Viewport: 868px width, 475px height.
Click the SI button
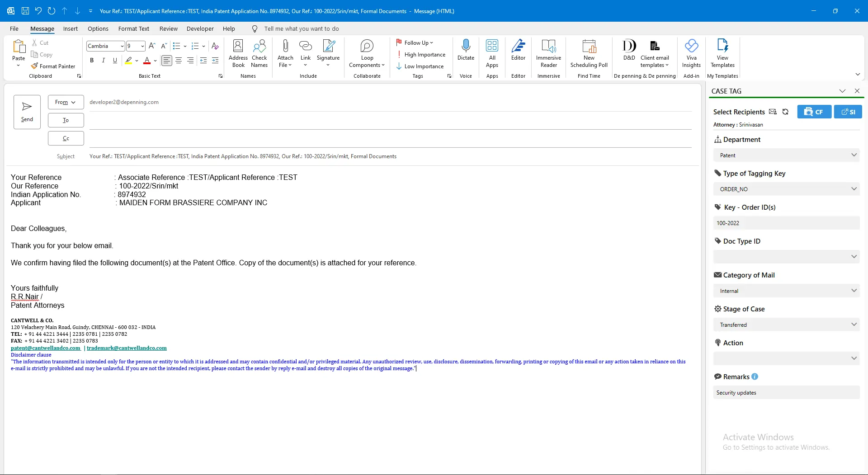coord(848,112)
